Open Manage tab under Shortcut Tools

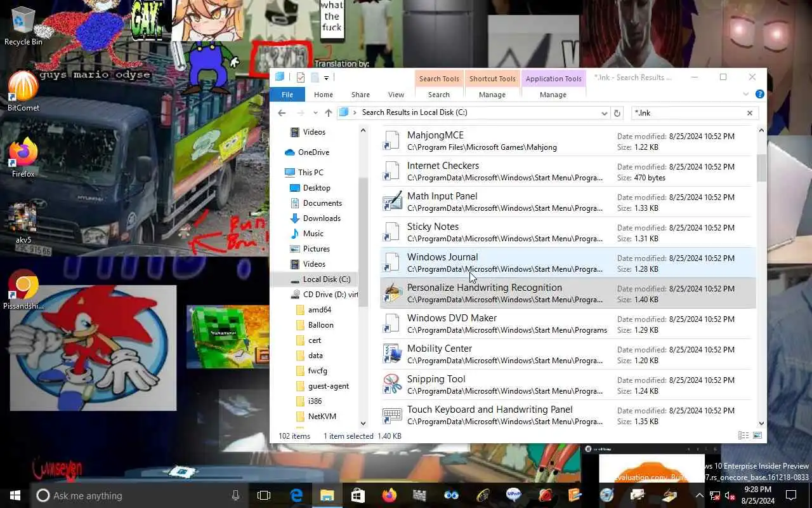tap(492, 95)
